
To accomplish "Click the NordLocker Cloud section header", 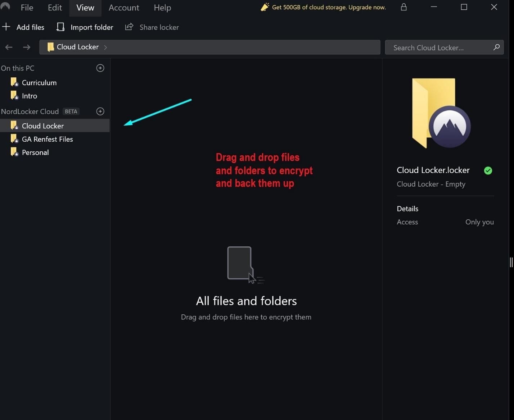I will coord(30,111).
